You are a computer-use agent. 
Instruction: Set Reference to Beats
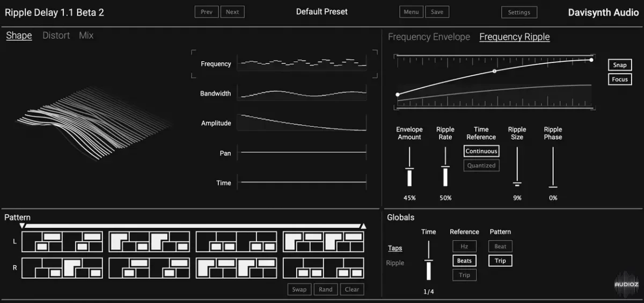(464, 261)
